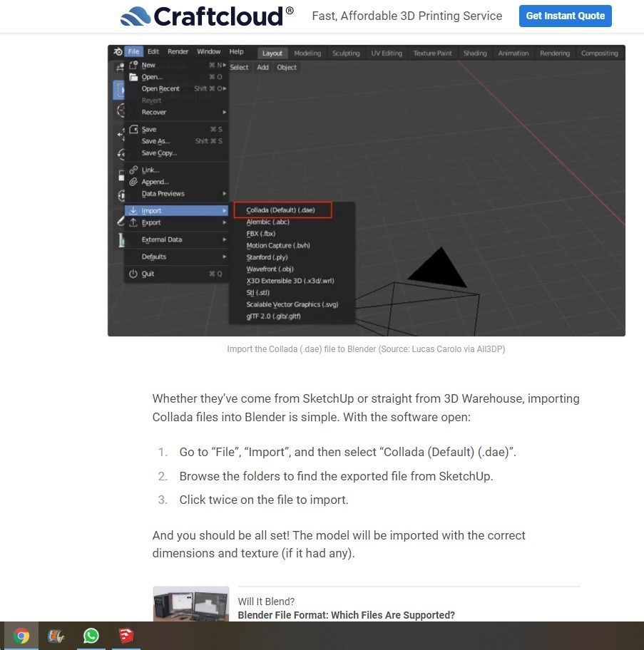The width and height of the screenshot is (644, 650).
Task: Click the Import download-arrow icon
Action: click(133, 210)
